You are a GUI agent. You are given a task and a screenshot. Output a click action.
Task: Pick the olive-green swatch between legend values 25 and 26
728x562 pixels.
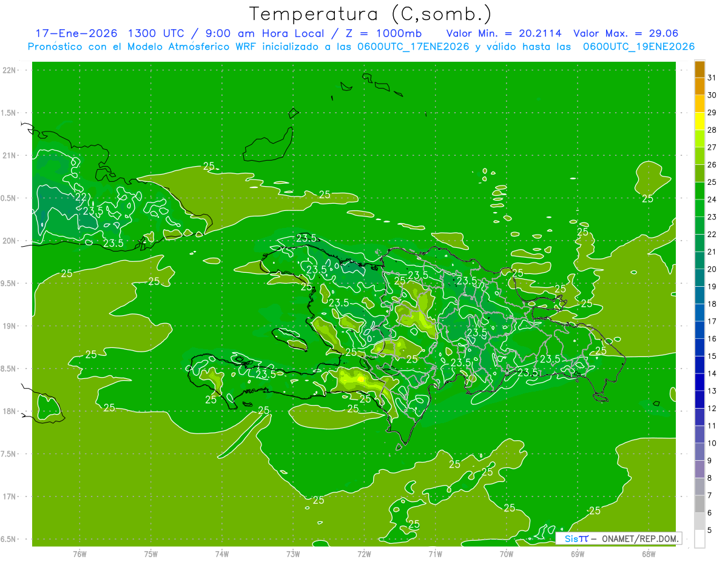(699, 173)
